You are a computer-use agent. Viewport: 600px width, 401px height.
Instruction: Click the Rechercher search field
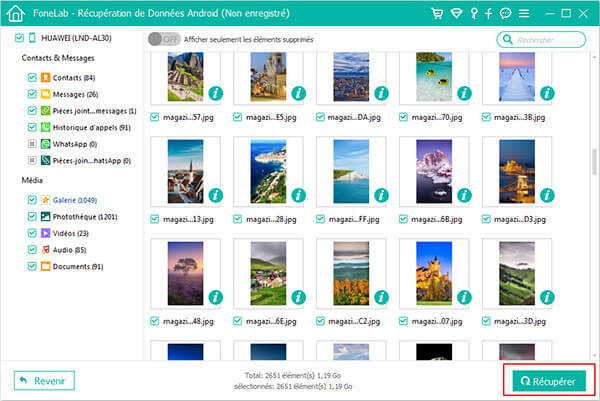tap(541, 39)
